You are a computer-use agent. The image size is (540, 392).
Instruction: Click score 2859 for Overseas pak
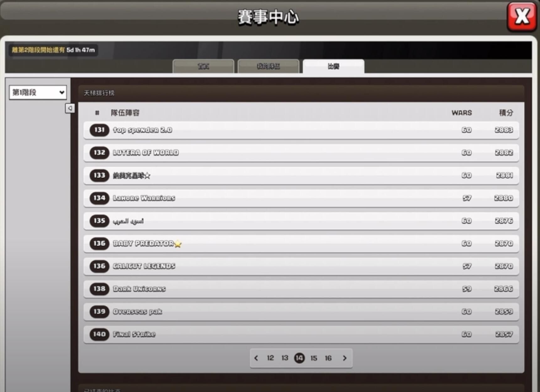[x=504, y=311]
